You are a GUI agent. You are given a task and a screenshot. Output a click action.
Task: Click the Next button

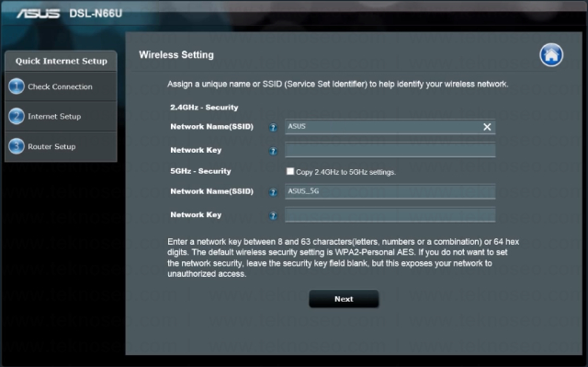[x=344, y=299]
